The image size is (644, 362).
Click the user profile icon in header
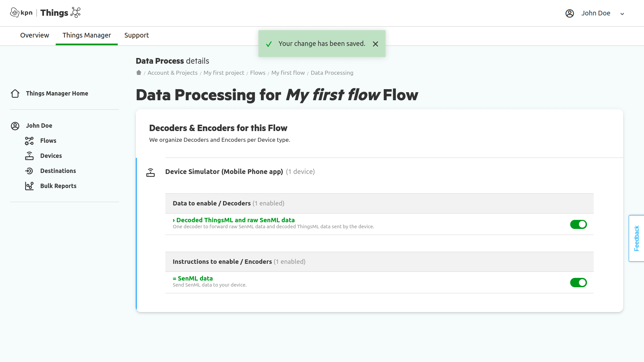coord(570,13)
